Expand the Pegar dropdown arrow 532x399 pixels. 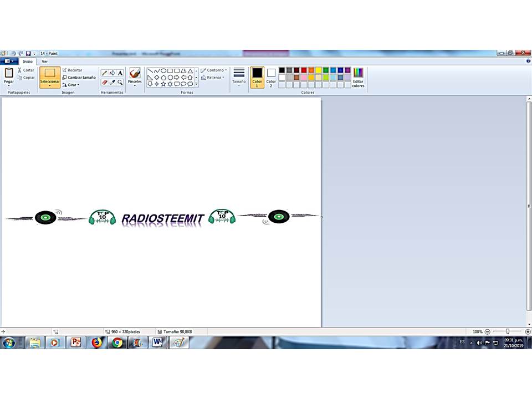pyautogui.click(x=9, y=85)
